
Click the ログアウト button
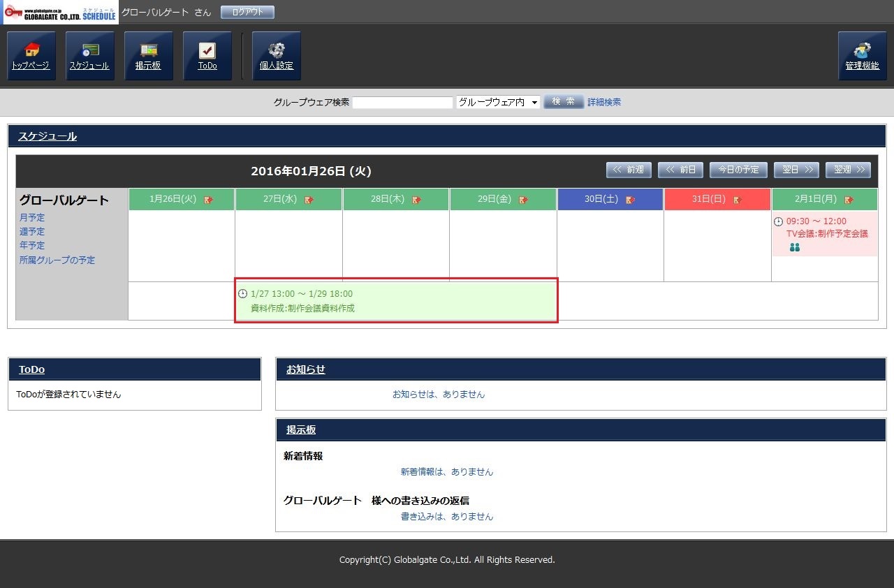[x=247, y=12]
